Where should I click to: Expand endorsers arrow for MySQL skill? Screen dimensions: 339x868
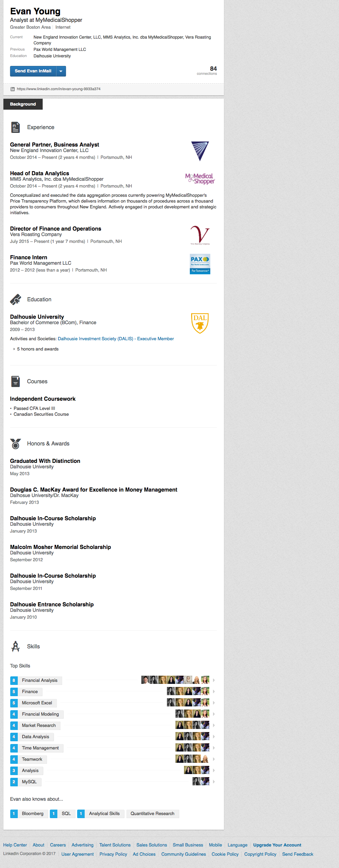pos(214,782)
